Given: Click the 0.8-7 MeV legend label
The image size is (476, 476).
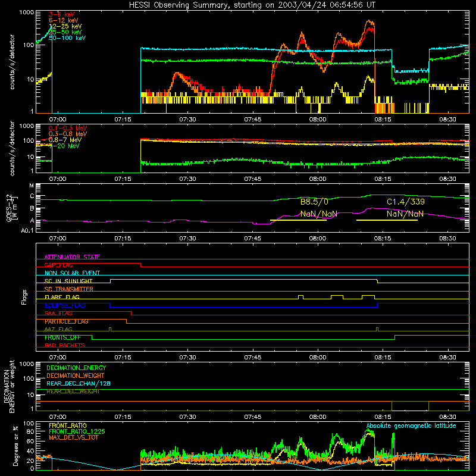Looking at the screenshot, I should (x=65, y=140).
